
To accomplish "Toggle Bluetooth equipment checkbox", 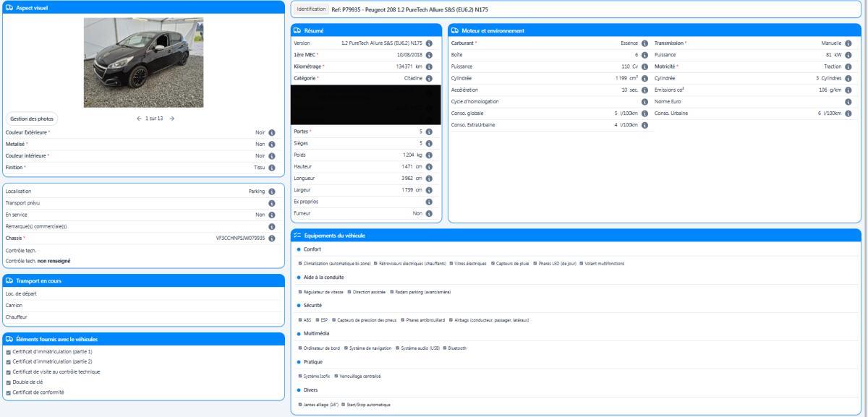I will (445, 348).
